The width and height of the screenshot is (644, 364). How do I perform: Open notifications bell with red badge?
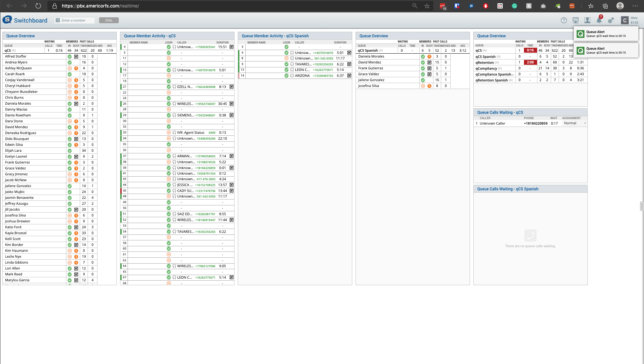click(599, 20)
